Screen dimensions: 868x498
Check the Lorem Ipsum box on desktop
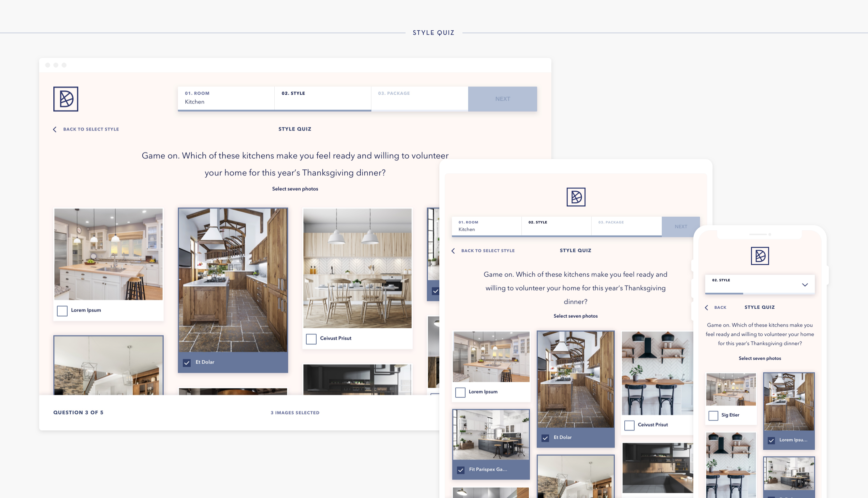coord(62,311)
